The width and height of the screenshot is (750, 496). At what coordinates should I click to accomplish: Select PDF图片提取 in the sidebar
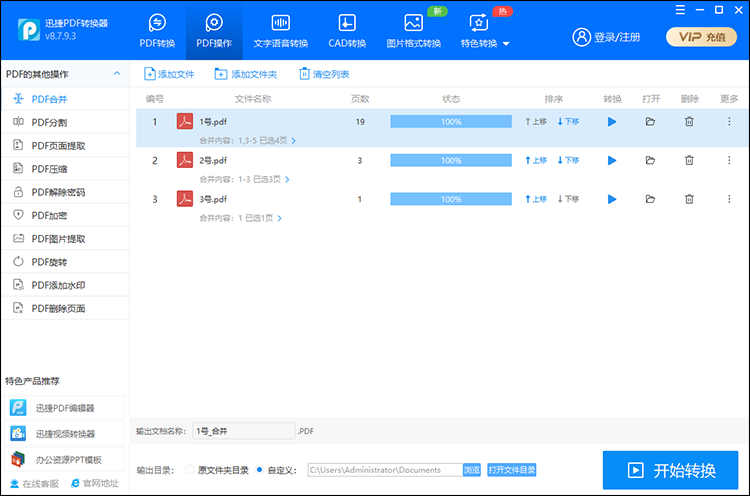tap(65, 239)
